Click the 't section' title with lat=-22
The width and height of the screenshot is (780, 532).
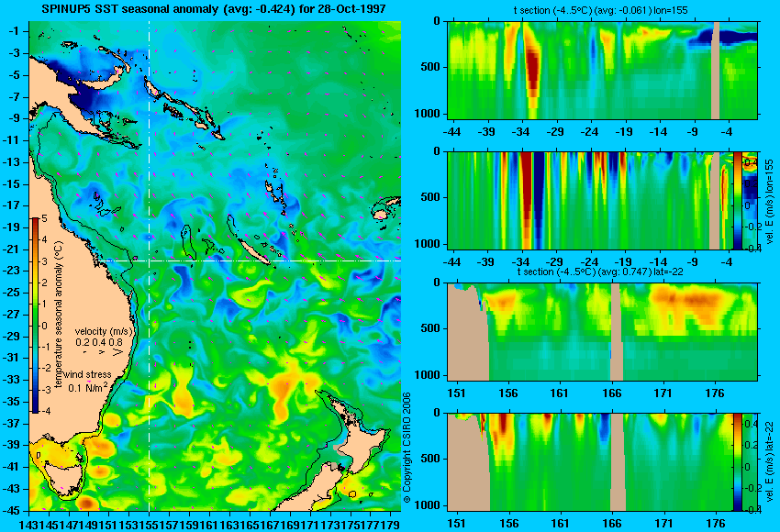tap(600, 272)
